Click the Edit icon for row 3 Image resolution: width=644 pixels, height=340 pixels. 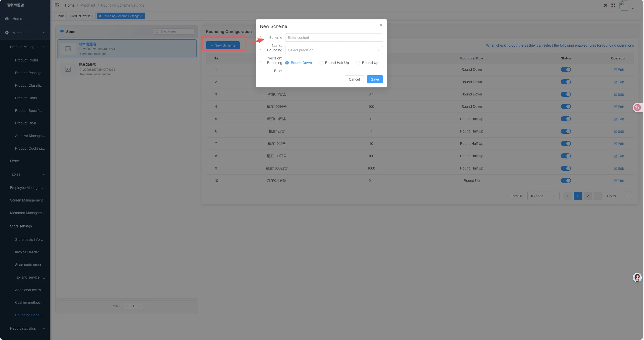tap(619, 94)
